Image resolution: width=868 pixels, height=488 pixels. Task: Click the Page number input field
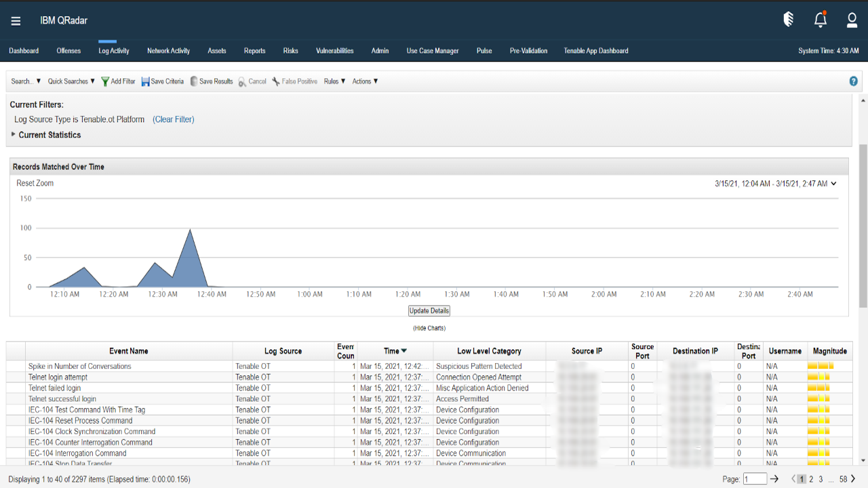[755, 479]
